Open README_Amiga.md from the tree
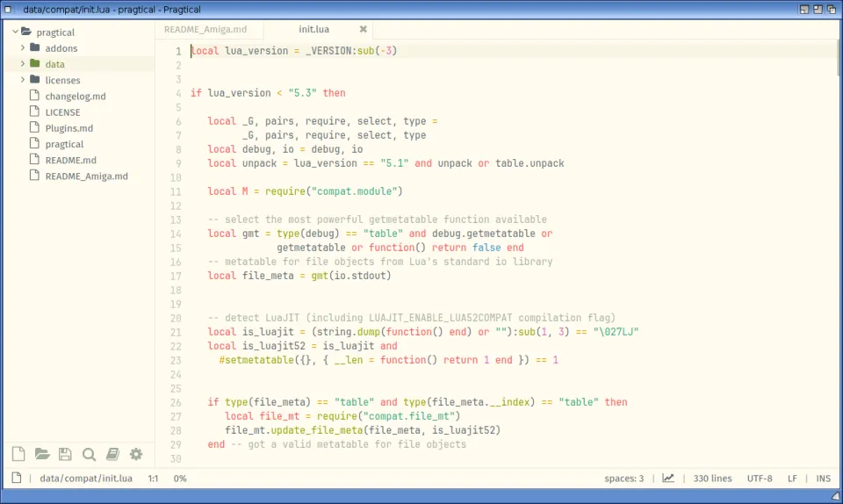 (87, 176)
